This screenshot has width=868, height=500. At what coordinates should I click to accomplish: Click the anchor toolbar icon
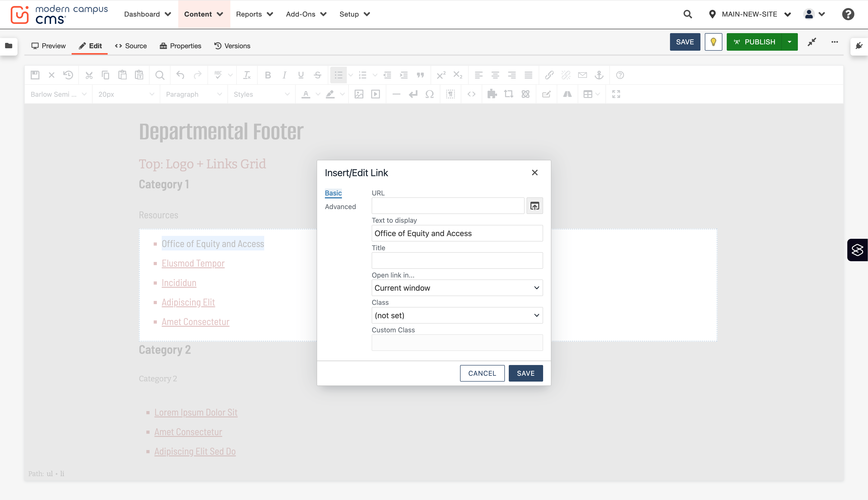coord(599,75)
